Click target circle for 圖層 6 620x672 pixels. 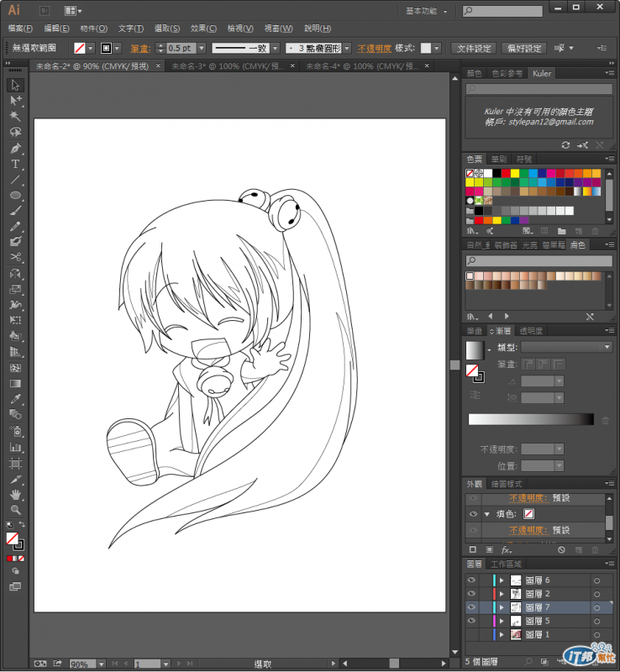pyautogui.click(x=596, y=580)
